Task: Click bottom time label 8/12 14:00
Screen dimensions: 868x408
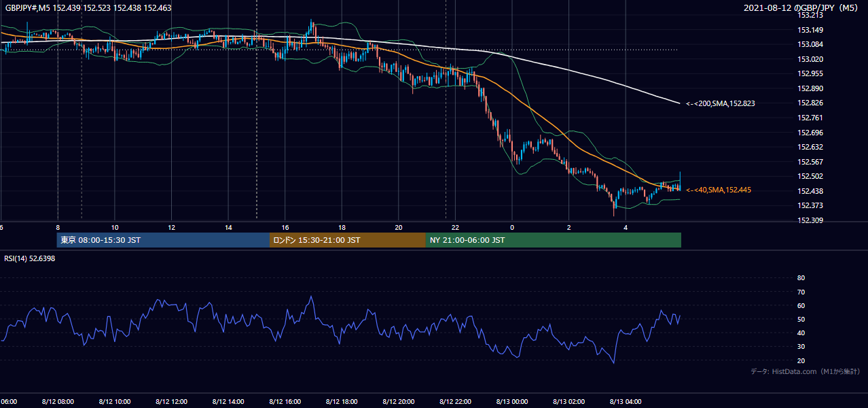Action: tap(228, 402)
